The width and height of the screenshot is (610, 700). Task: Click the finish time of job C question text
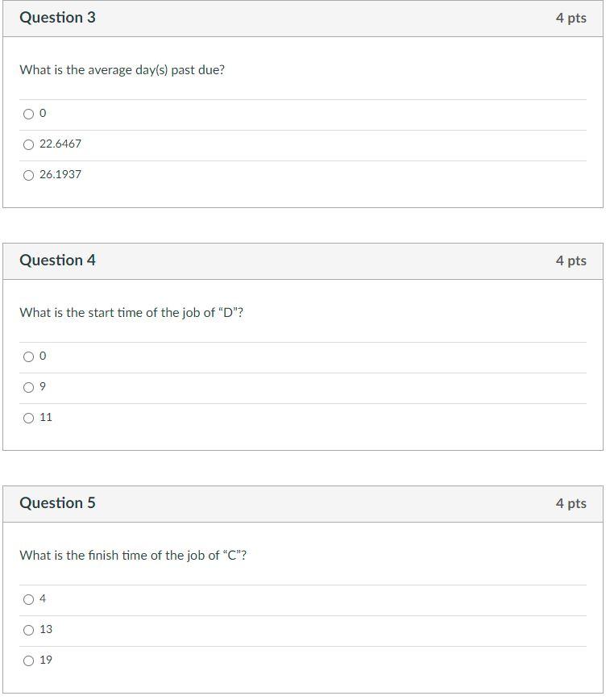point(132,555)
